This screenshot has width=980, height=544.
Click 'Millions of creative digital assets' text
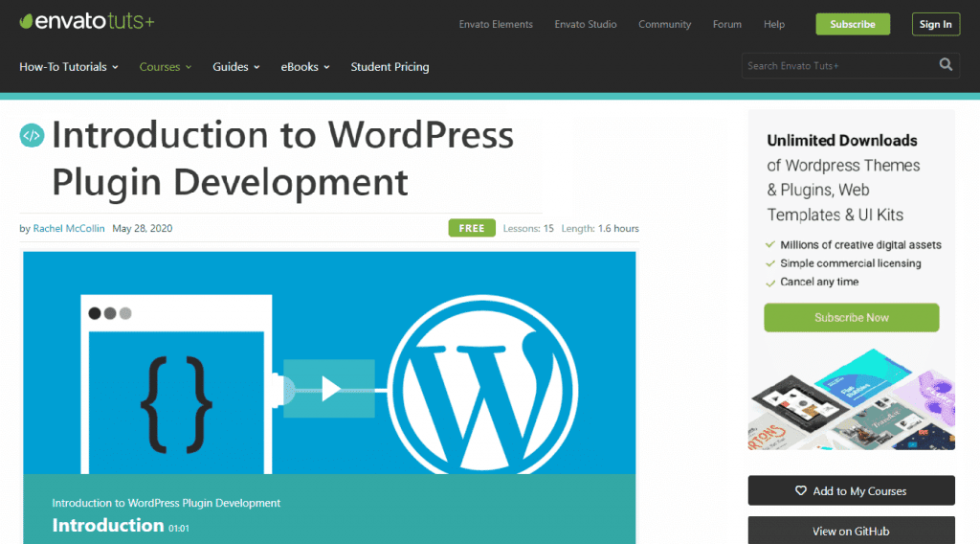click(860, 245)
